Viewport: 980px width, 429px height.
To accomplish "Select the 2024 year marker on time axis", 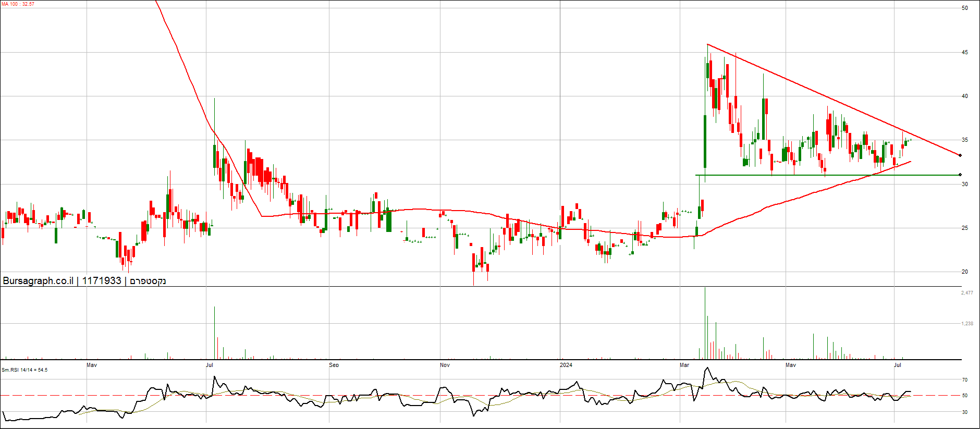I will tap(566, 365).
